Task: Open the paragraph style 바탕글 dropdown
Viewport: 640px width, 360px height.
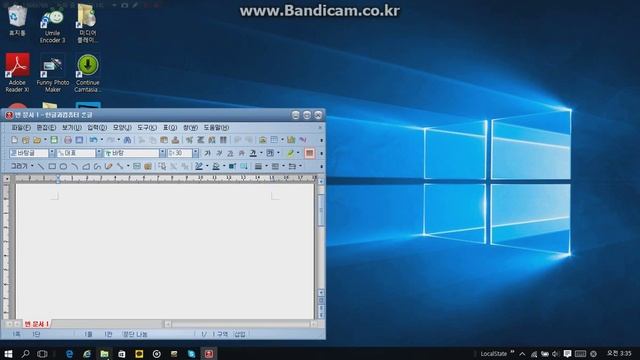Action: 52,153
